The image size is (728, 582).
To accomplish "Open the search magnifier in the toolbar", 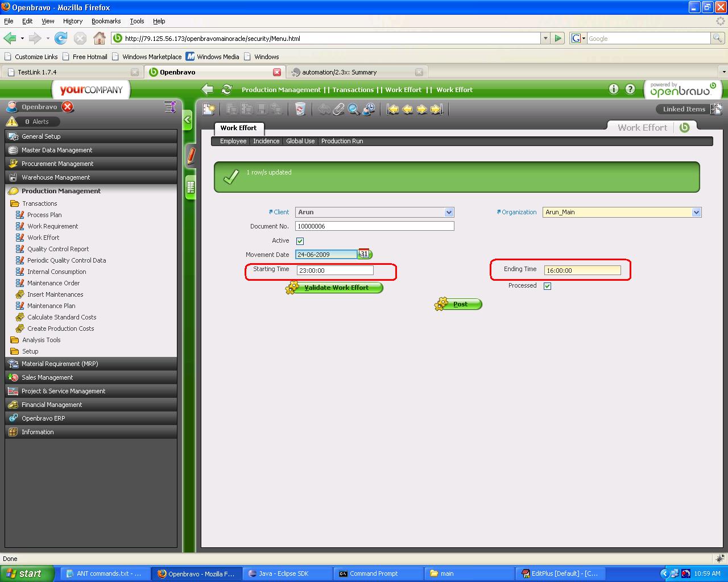I will (354, 109).
